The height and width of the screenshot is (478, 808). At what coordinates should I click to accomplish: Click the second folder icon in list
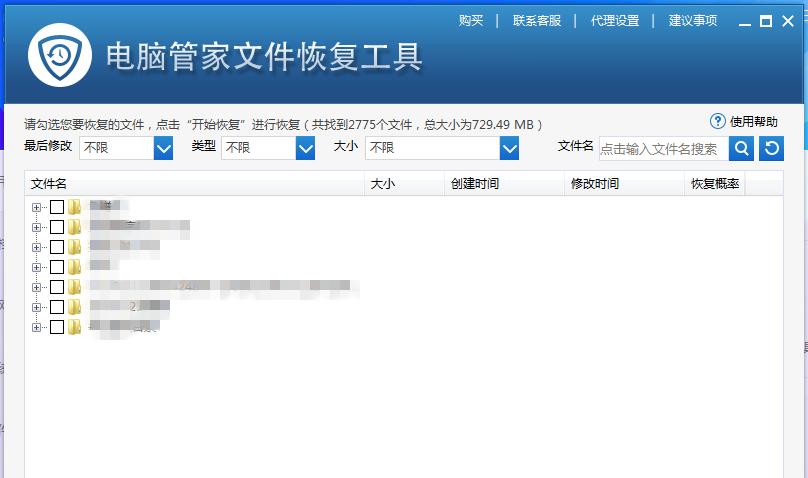point(75,227)
